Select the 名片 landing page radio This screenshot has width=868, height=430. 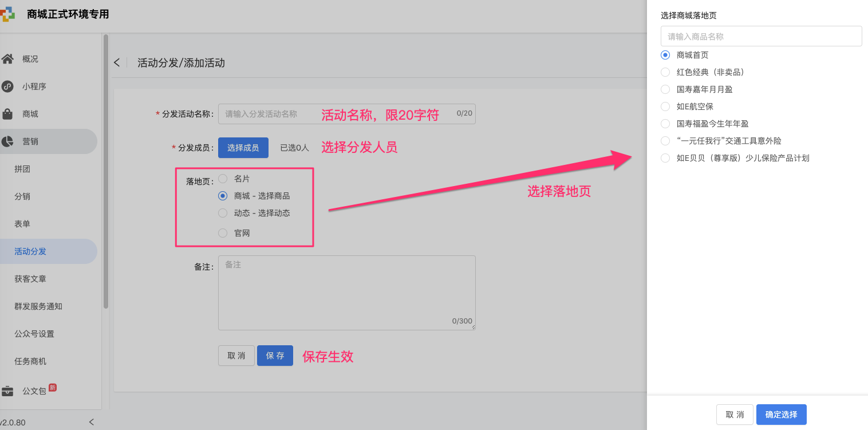(x=223, y=179)
